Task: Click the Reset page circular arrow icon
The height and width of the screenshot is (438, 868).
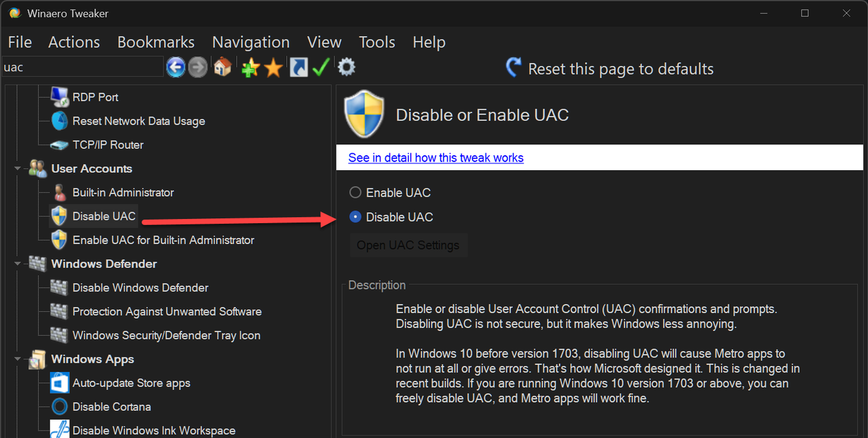Action: tap(514, 68)
